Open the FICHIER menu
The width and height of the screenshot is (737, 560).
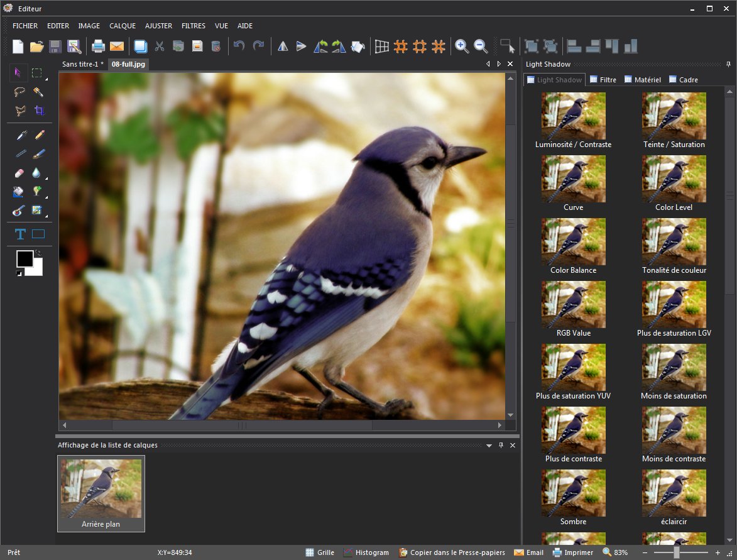[x=25, y=26]
